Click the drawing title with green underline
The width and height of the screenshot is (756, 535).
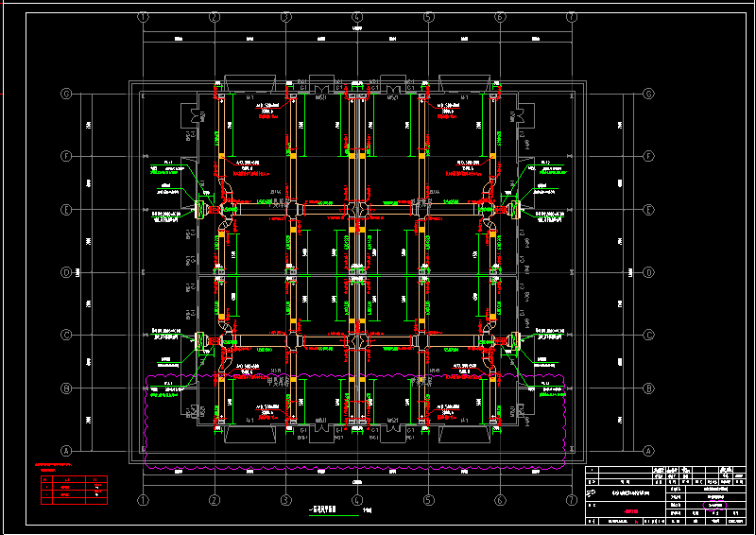324,509
